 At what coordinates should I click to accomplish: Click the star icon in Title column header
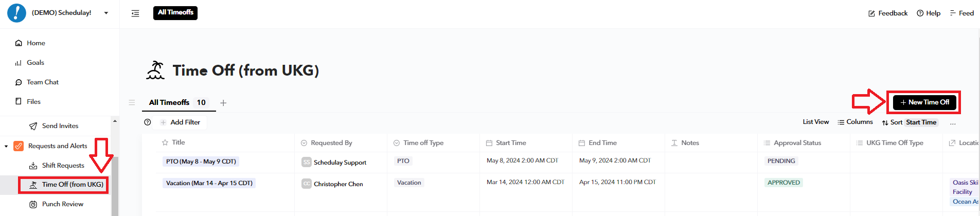(165, 142)
